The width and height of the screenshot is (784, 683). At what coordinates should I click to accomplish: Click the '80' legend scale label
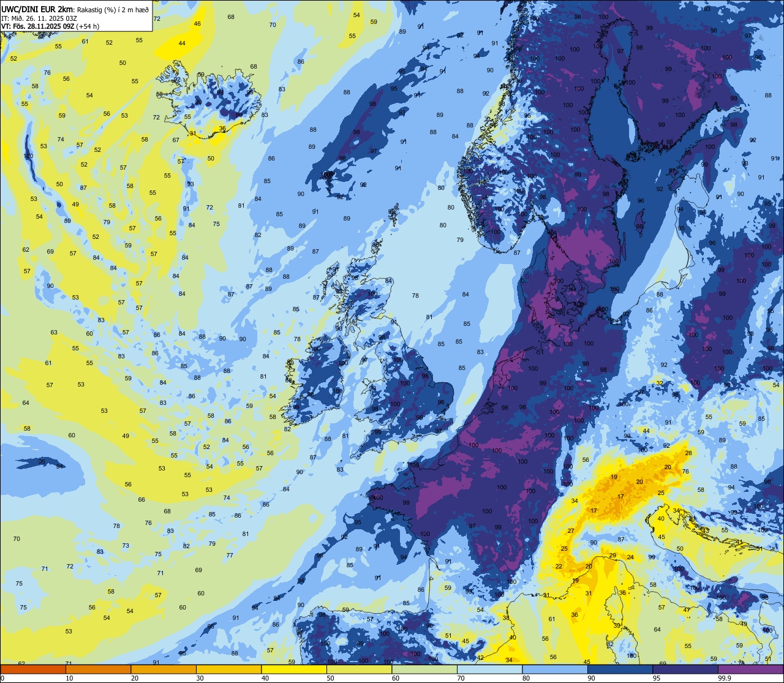pyautogui.click(x=526, y=678)
